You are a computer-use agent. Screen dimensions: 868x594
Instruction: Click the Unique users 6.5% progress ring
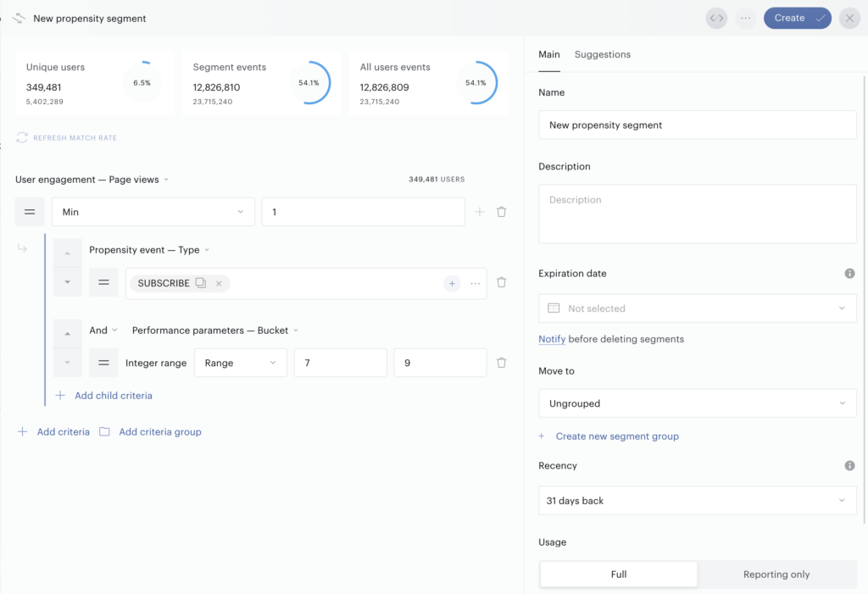pyautogui.click(x=142, y=82)
